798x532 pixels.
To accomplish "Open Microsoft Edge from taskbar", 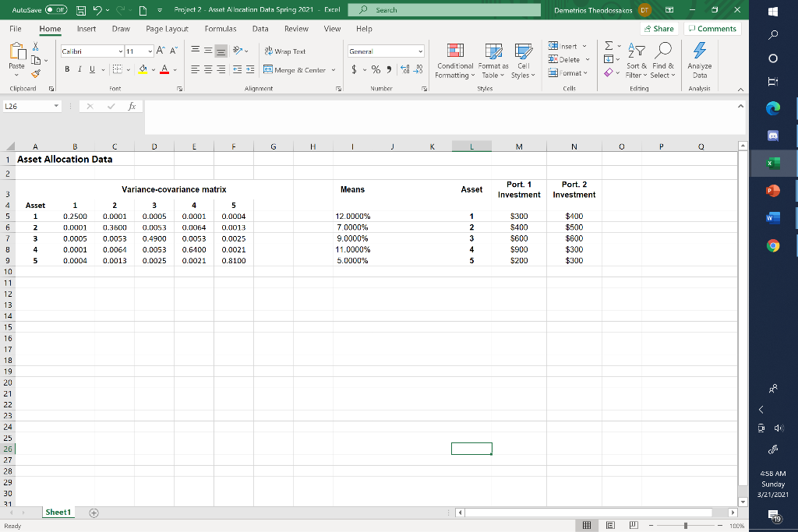I will point(773,107).
